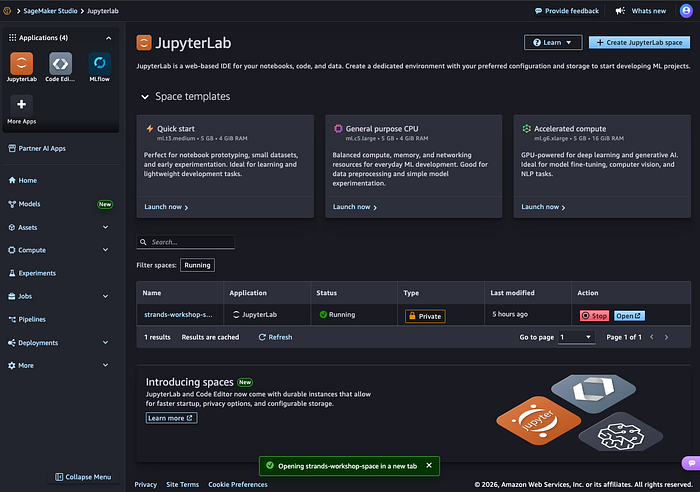
Task: Click the Collapse Menu button
Action: 83,477
